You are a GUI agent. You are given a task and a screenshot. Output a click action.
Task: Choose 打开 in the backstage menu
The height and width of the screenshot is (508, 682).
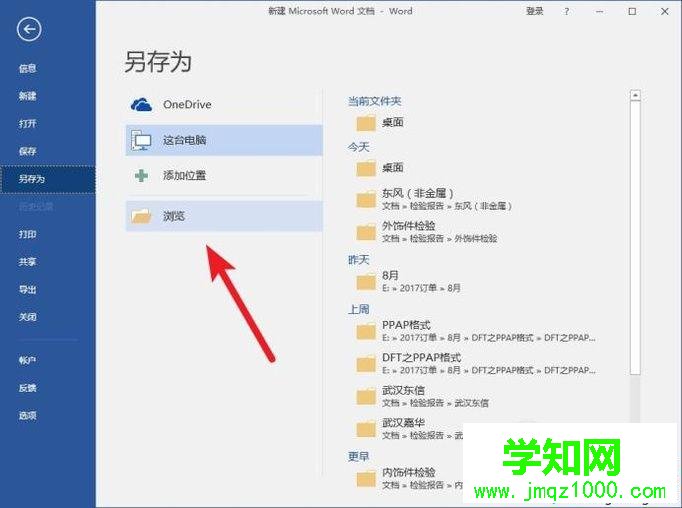coord(27,124)
